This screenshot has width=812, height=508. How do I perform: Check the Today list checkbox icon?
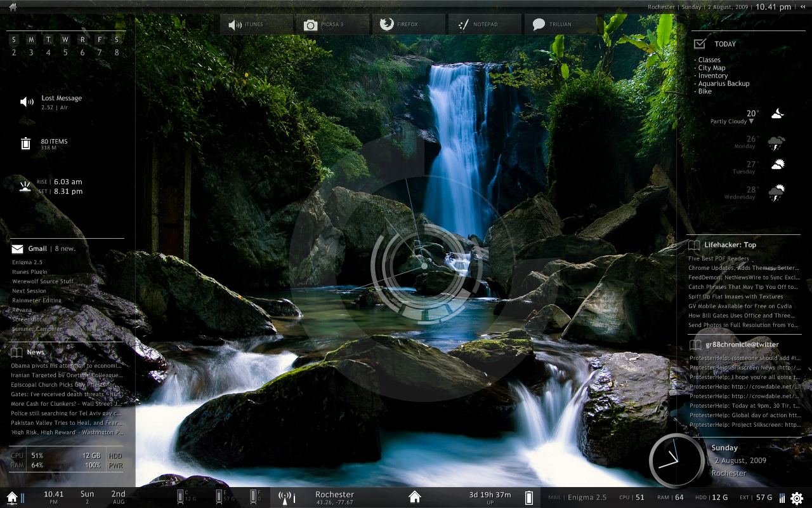tap(700, 44)
